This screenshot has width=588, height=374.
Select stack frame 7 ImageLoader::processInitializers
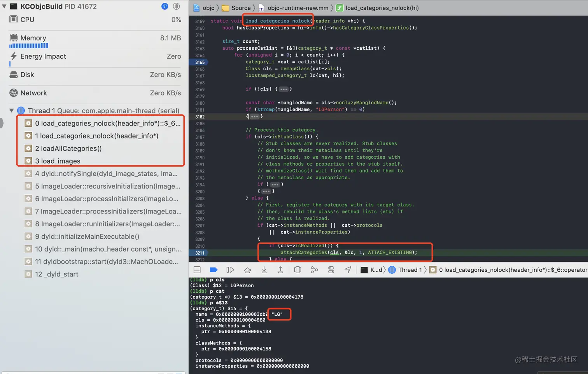pos(103,211)
